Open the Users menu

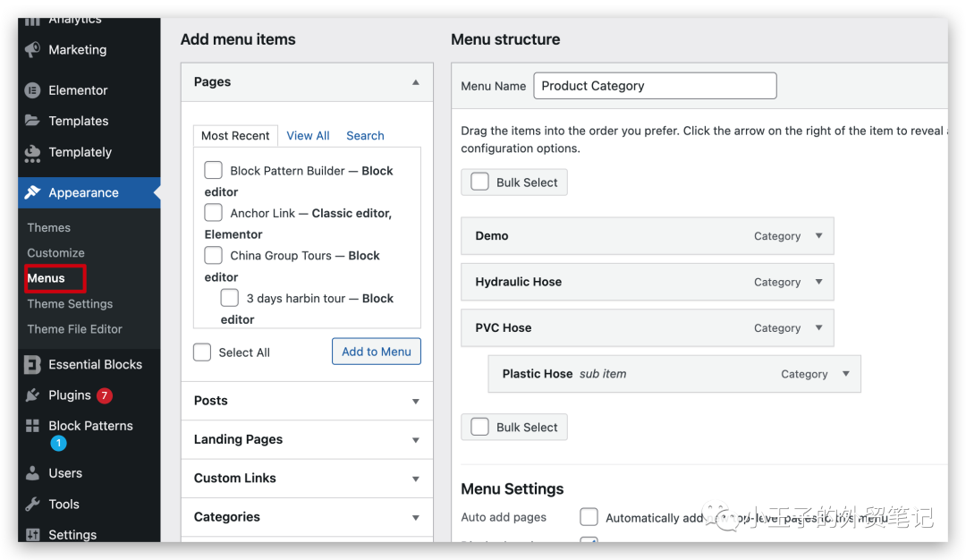65,473
